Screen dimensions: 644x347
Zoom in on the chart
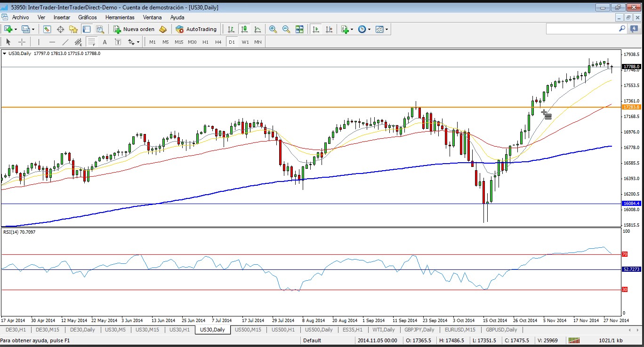[x=273, y=29]
